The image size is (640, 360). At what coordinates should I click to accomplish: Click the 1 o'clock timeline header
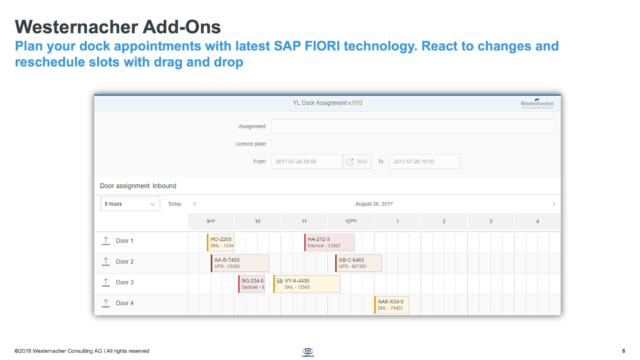tap(398, 221)
